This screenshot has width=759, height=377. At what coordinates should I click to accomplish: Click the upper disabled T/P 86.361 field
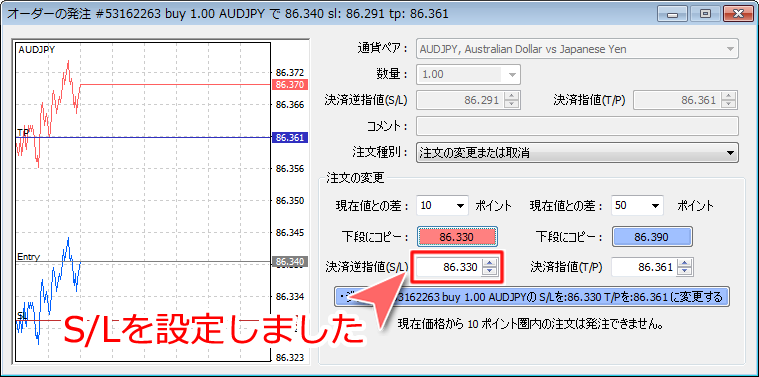click(x=677, y=101)
